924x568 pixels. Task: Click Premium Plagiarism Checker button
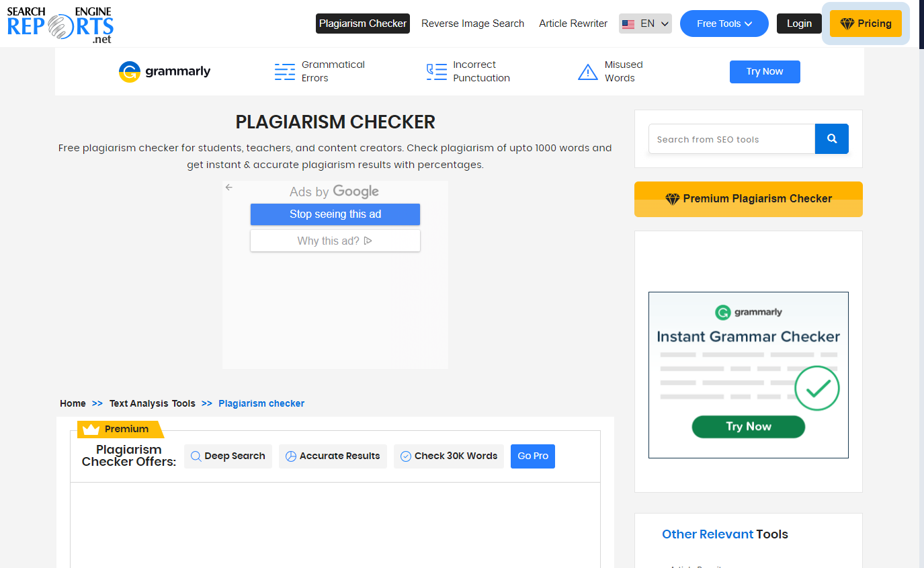pos(749,199)
